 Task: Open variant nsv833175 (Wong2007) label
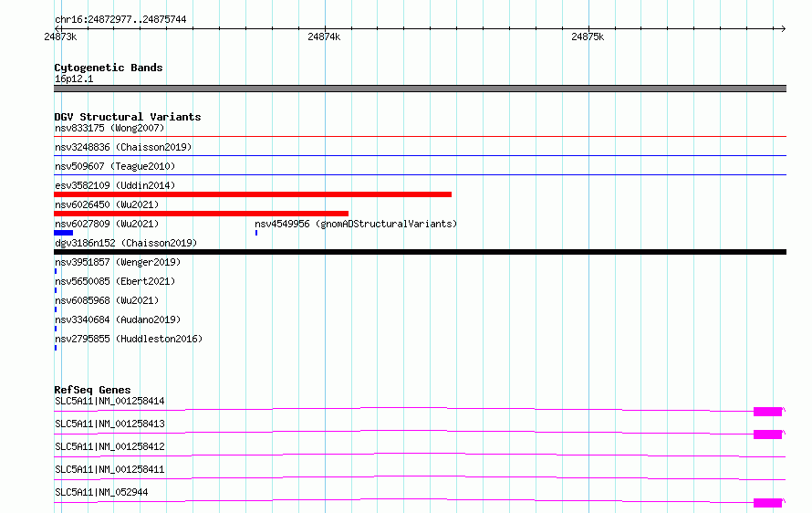click(x=109, y=128)
